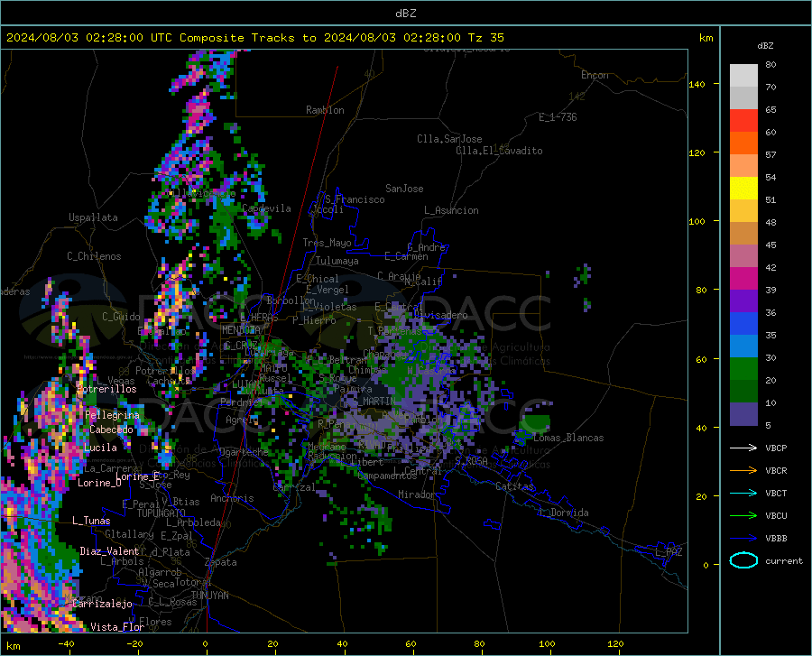
Task: Click the 100 km vertical axis tick
Action: (x=697, y=221)
